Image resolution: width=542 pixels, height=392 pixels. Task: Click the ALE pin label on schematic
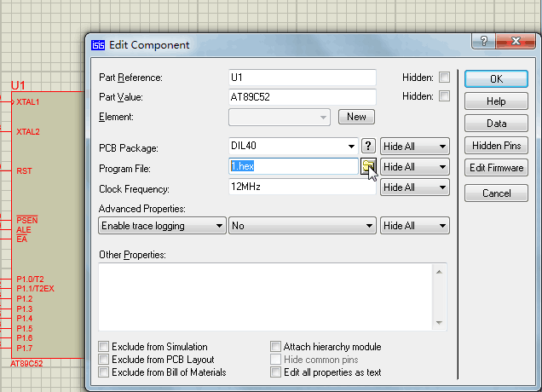tap(24, 230)
